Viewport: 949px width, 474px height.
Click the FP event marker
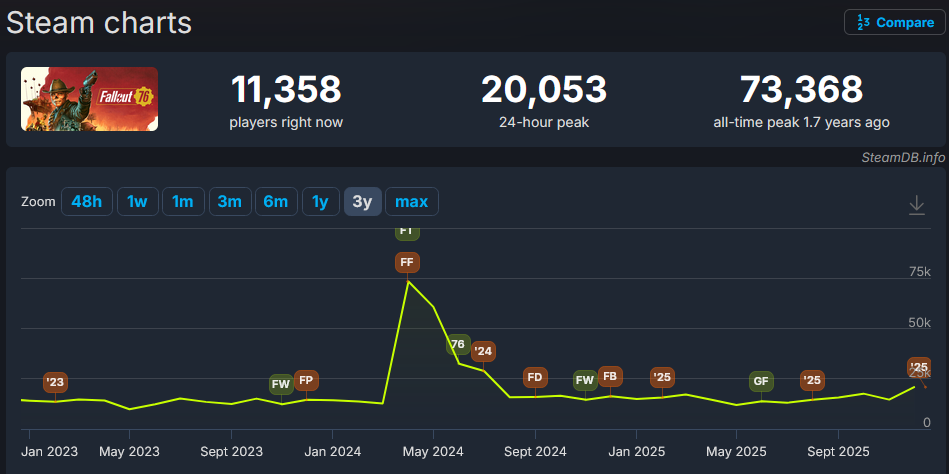306,380
